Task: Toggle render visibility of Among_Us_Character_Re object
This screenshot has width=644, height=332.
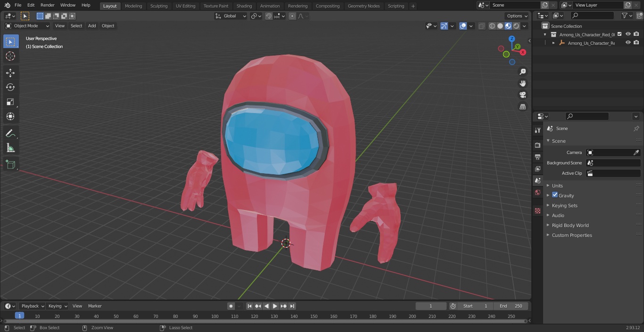Action: pos(636,43)
